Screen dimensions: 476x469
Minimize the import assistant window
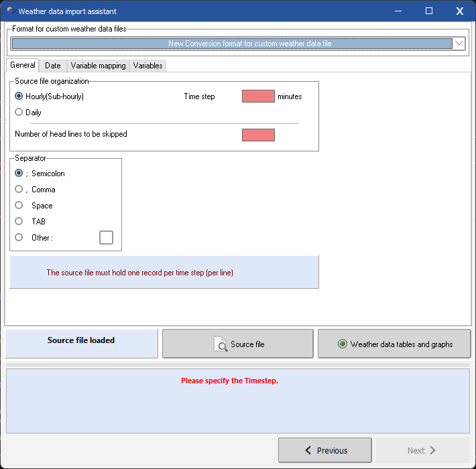click(x=398, y=11)
